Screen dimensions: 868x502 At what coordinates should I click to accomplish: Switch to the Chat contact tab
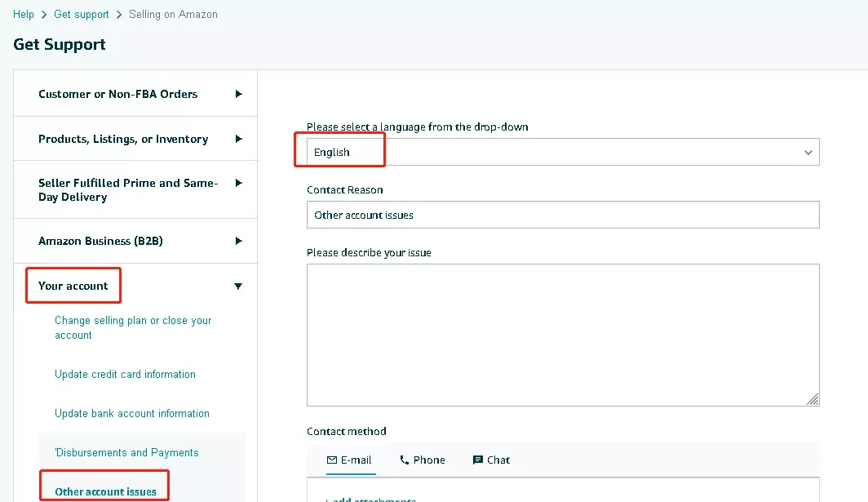pyautogui.click(x=491, y=460)
